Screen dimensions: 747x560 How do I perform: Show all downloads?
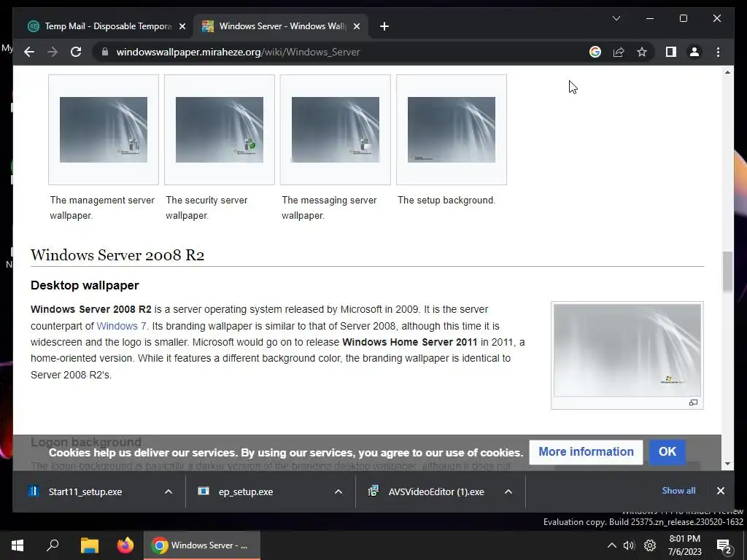tap(678, 491)
